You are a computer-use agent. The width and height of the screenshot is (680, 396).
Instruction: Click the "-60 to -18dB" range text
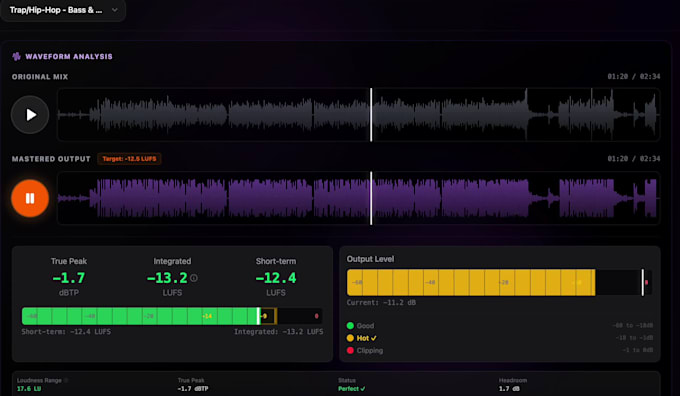[x=633, y=326]
